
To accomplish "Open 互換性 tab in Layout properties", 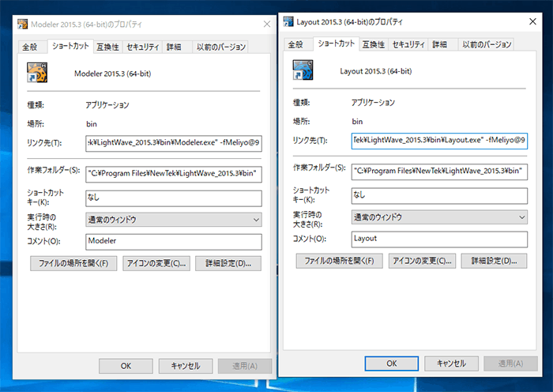I will click(374, 44).
